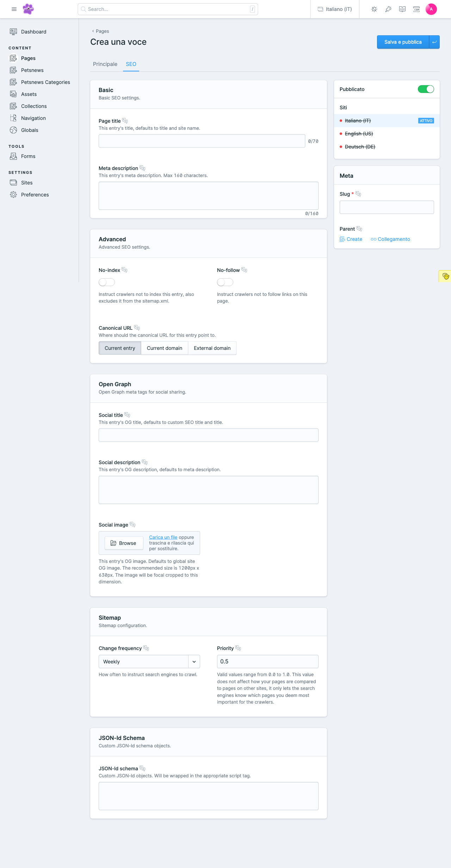Enable the No-follow toggle
The width and height of the screenshot is (451, 868).
(225, 282)
